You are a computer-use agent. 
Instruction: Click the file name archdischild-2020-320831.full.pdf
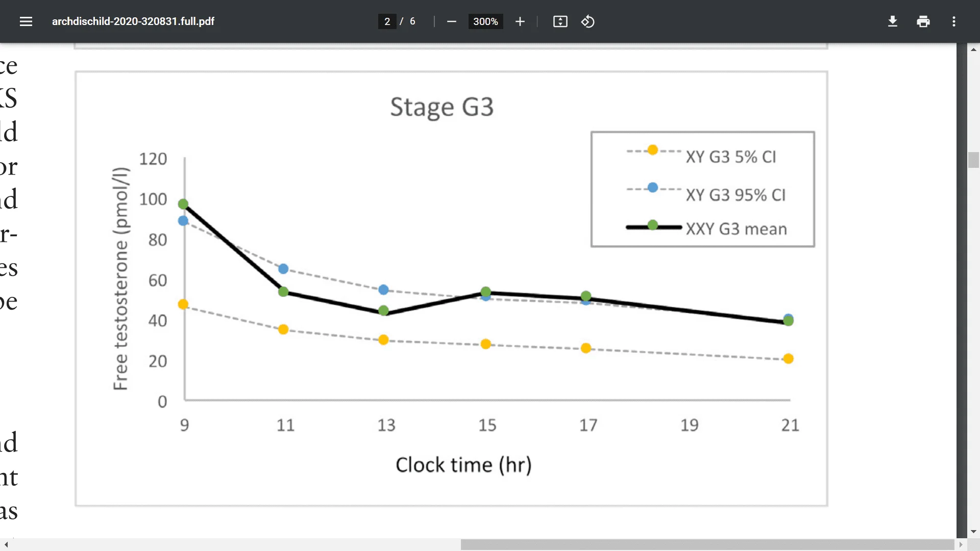[x=133, y=21]
